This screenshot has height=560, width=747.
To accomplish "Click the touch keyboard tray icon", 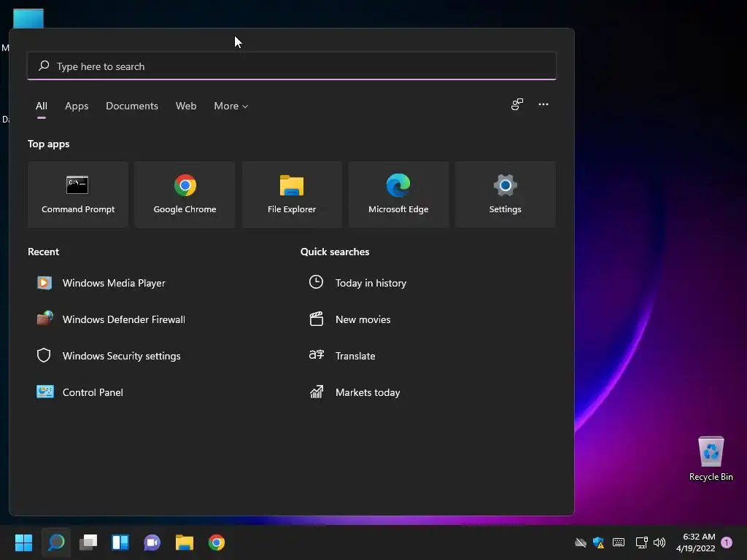I will tap(619, 542).
